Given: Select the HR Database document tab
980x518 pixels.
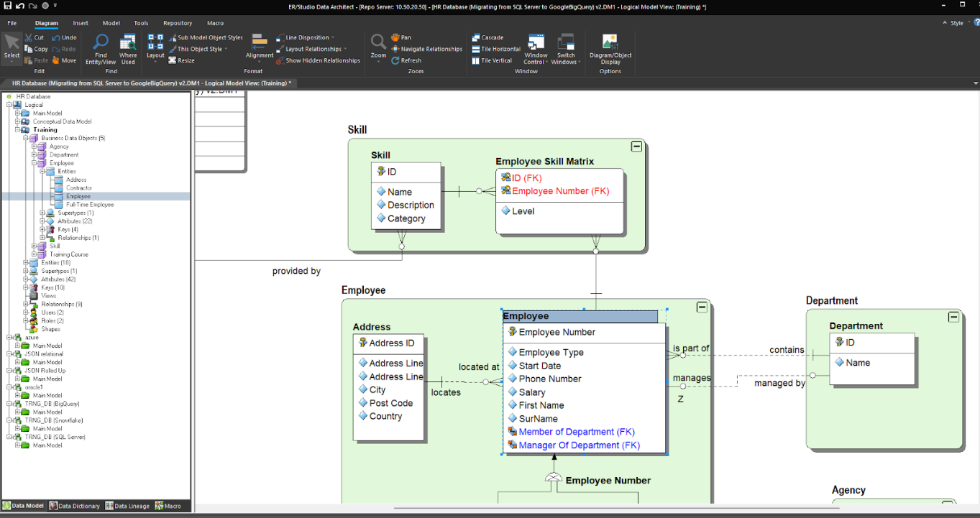Looking at the screenshot, I should (148, 83).
